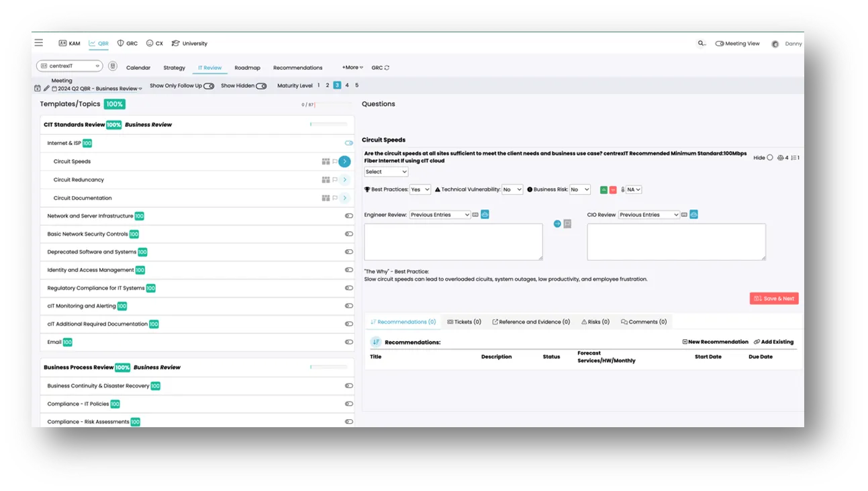Select maturity level 1
The image size is (868, 491).
pyautogui.click(x=318, y=85)
